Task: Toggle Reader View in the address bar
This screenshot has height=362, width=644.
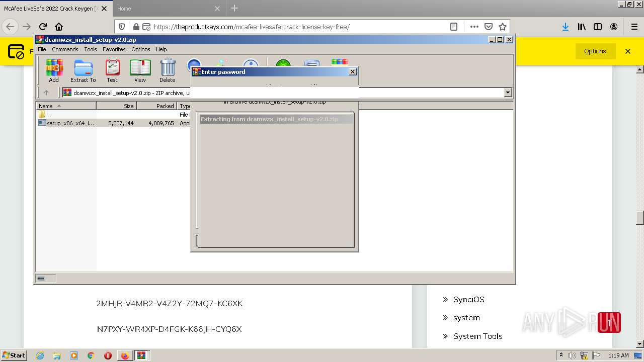Action: point(453,27)
